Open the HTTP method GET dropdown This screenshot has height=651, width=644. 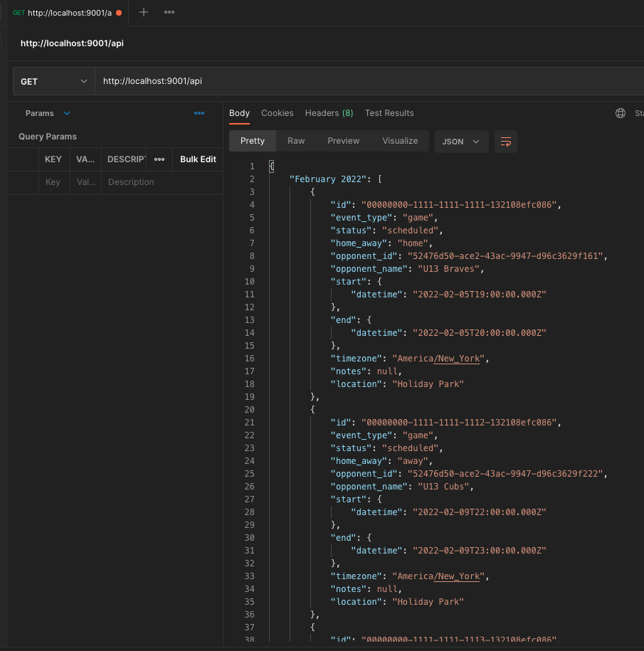[54, 81]
